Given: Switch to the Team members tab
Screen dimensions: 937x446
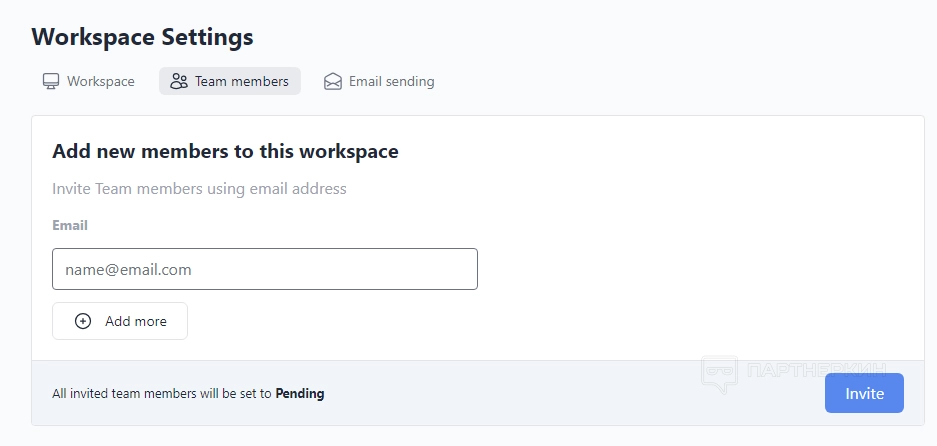Looking at the screenshot, I should 230,81.
